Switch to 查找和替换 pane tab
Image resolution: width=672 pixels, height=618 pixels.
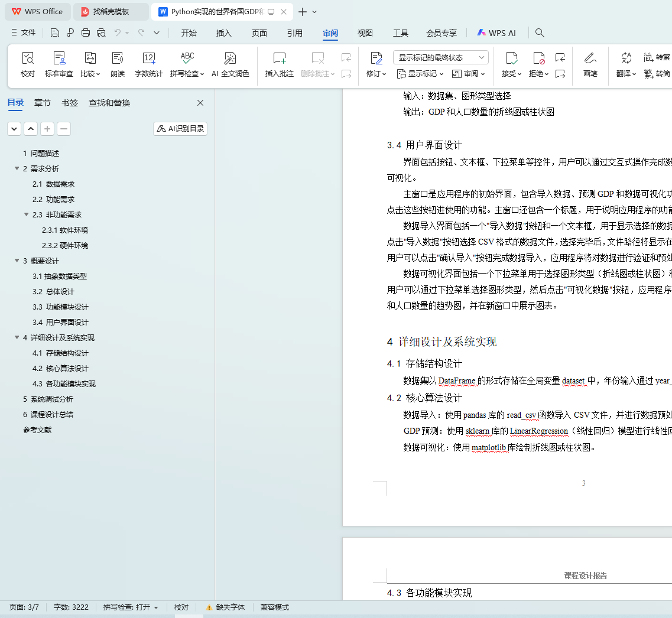pos(109,103)
